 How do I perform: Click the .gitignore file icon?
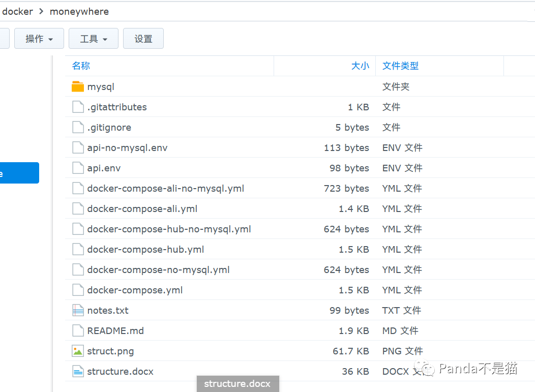(78, 127)
